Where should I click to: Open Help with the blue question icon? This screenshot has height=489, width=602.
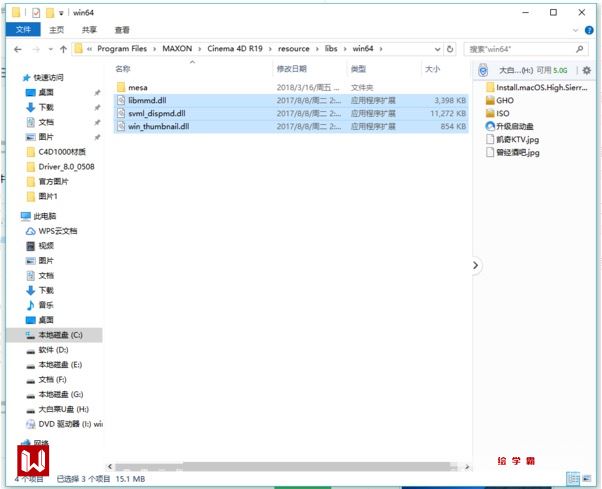tap(589, 30)
